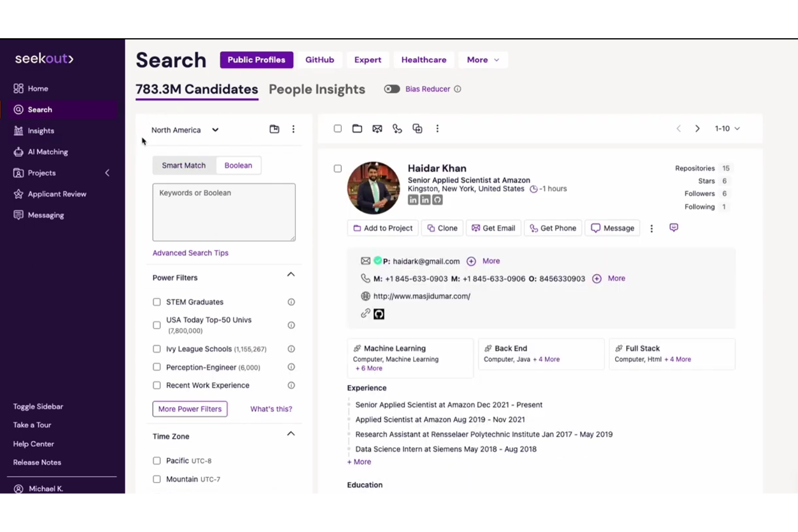
Task: Enable the STEM Graduates filter
Action: (156, 302)
